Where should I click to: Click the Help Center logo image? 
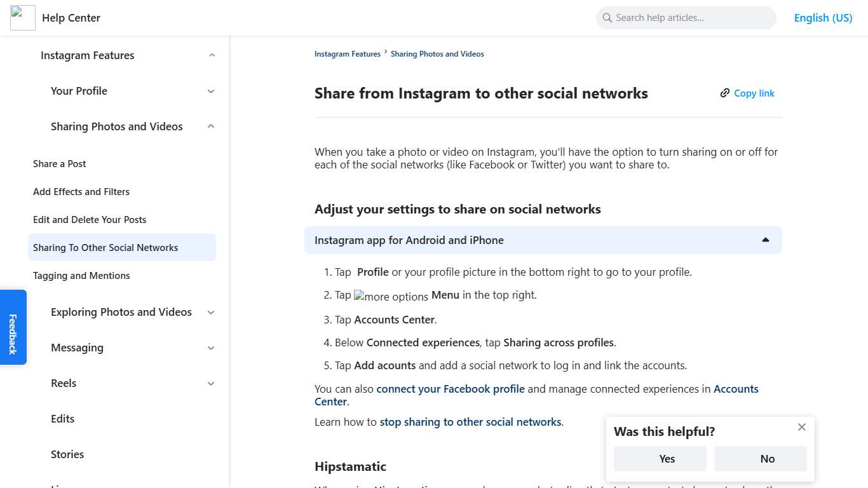pyautogui.click(x=22, y=18)
